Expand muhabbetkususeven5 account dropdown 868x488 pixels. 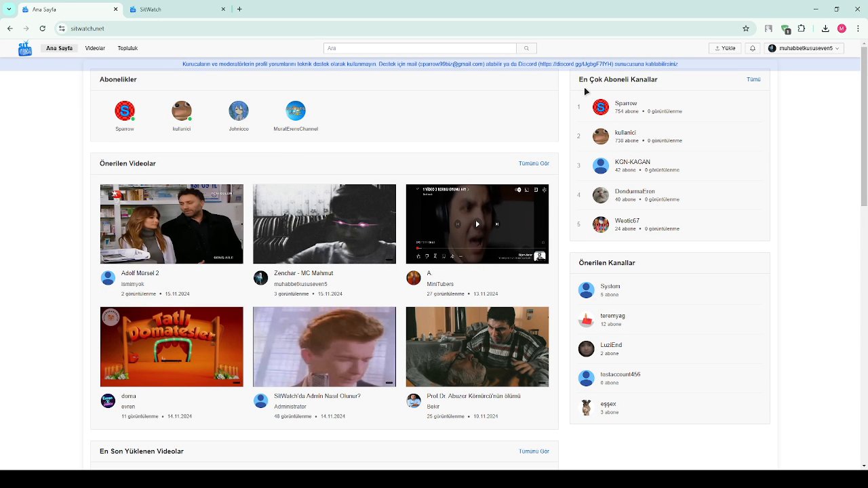tap(805, 48)
